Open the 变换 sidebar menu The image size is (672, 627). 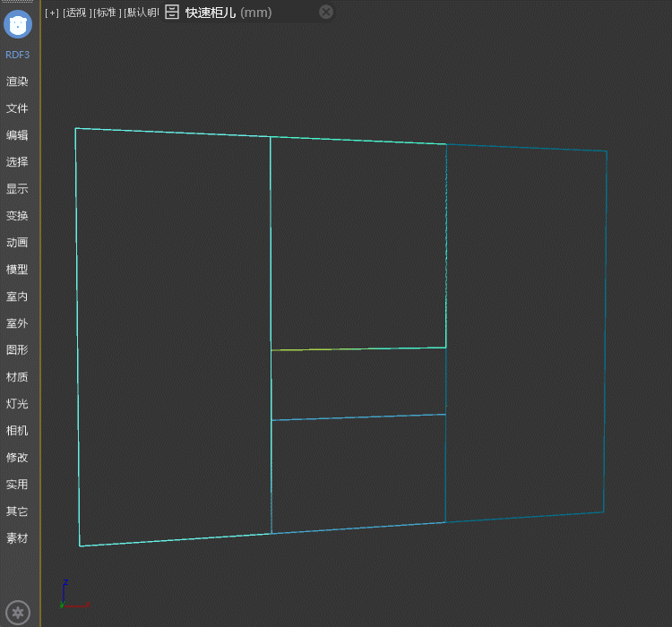(x=18, y=216)
